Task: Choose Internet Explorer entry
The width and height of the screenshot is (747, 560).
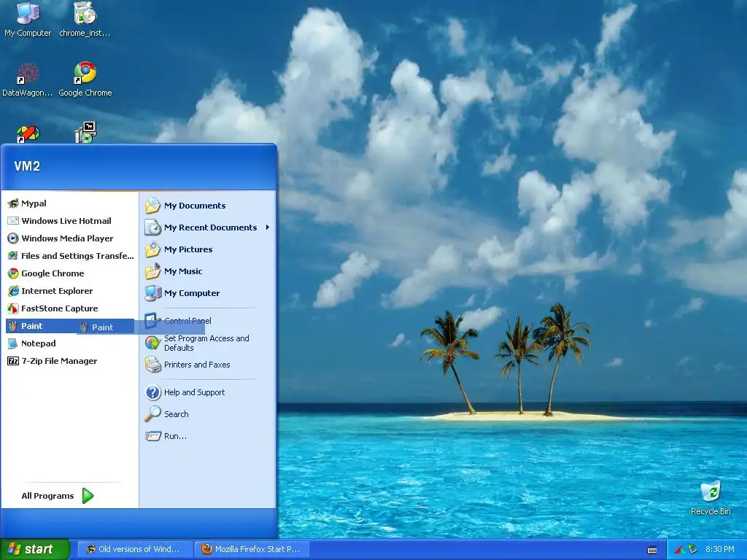Action: 69,291
